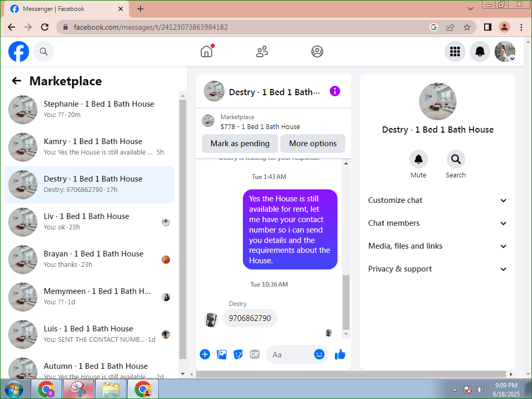Reload the page in browser
Viewport: 532px width, 399px height.
click(45, 27)
